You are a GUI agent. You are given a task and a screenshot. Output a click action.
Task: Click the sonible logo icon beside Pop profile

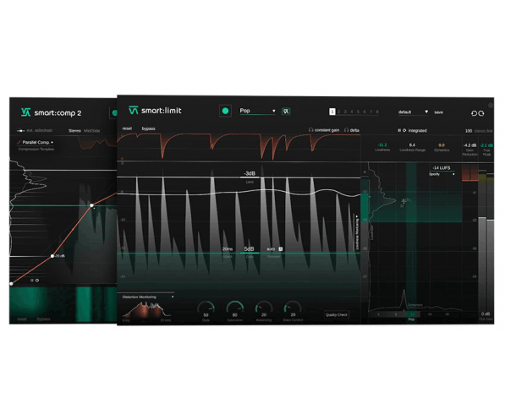tap(286, 112)
